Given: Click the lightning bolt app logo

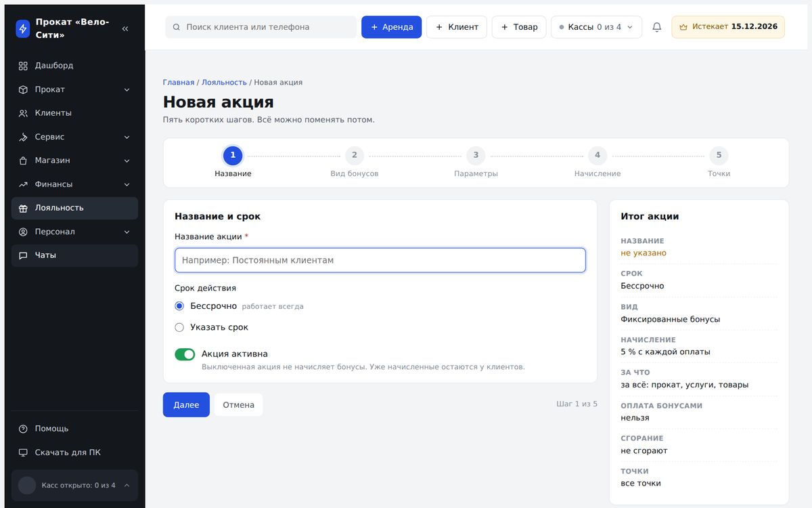Looking at the screenshot, I should 23,28.
